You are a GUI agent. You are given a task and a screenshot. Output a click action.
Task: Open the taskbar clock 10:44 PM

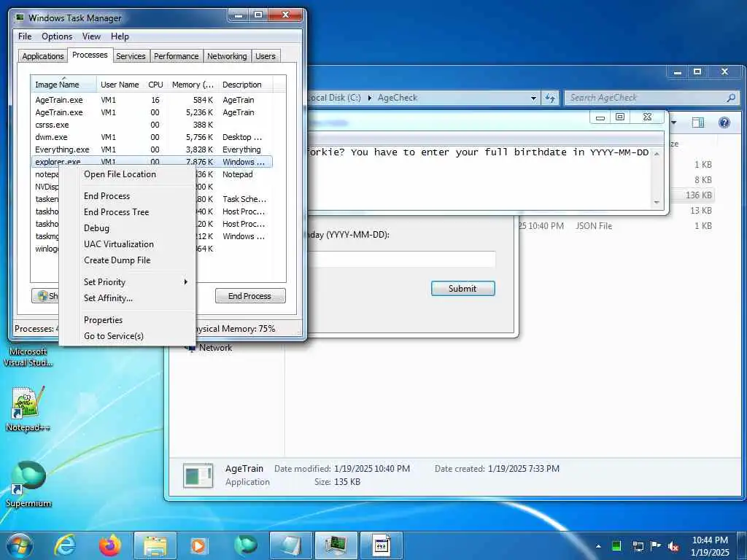point(710,540)
